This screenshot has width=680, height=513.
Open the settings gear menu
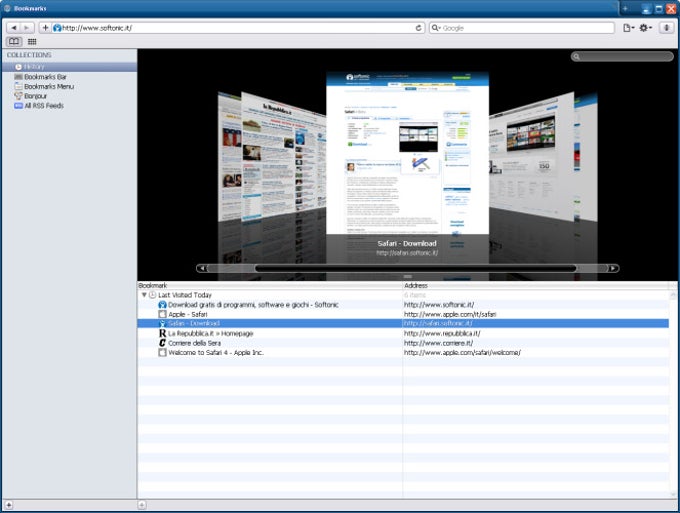[646, 28]
